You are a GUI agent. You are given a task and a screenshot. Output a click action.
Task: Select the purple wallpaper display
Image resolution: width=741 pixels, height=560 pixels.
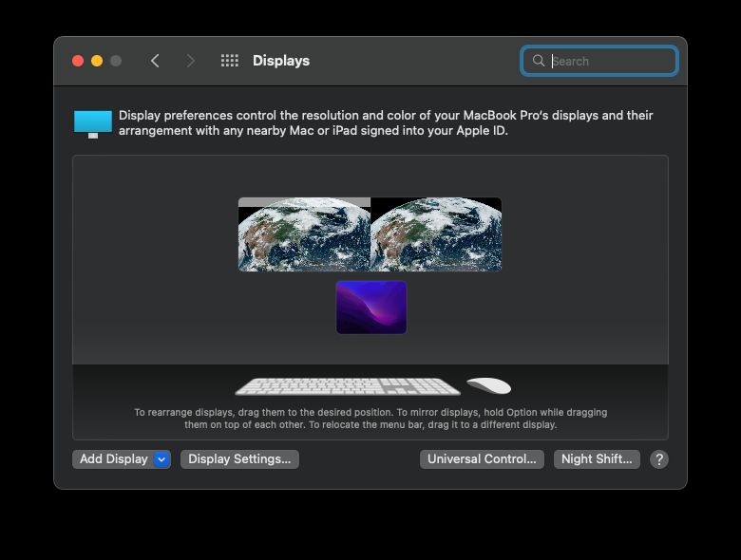pyautogui.click(x=371, y=308)
